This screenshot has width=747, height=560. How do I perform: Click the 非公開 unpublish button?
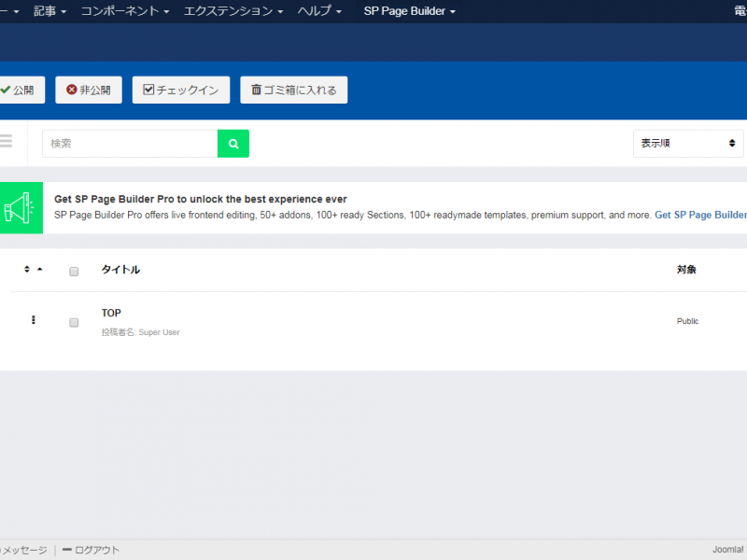click(x=89, y=90)
